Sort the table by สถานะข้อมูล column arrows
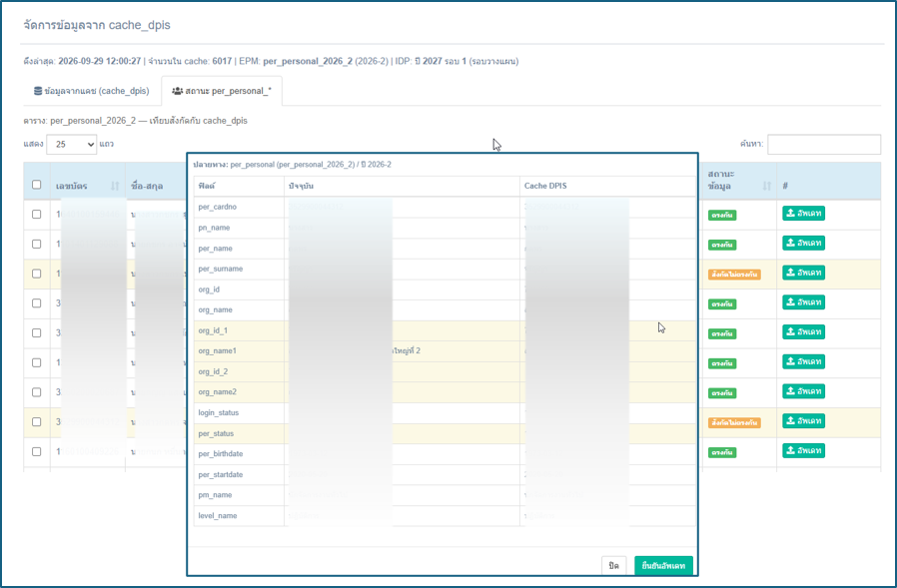 [x=766, y=186]
